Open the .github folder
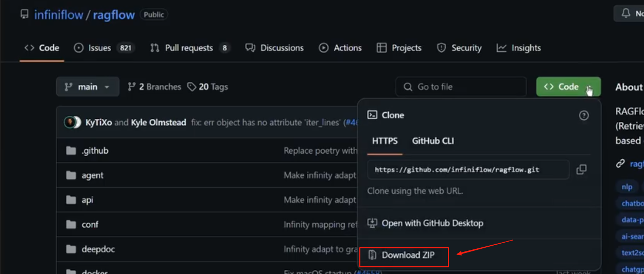 tap(95, 151)
